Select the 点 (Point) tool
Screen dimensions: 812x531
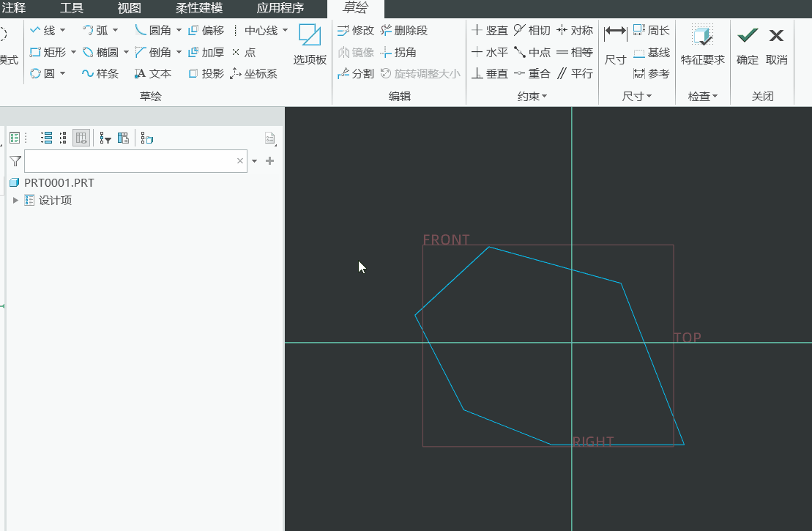pos(243,52)
